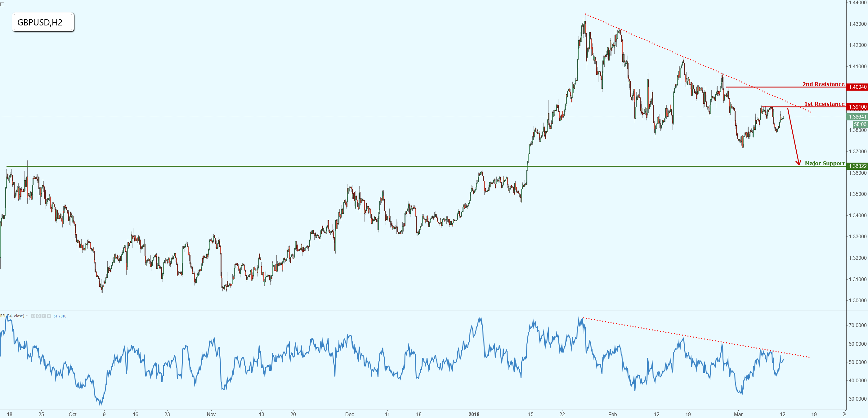Click the Nov date axis label
The height and width of the screenshot is (418, 868).
pyautogui.click(x=211, y=414)
